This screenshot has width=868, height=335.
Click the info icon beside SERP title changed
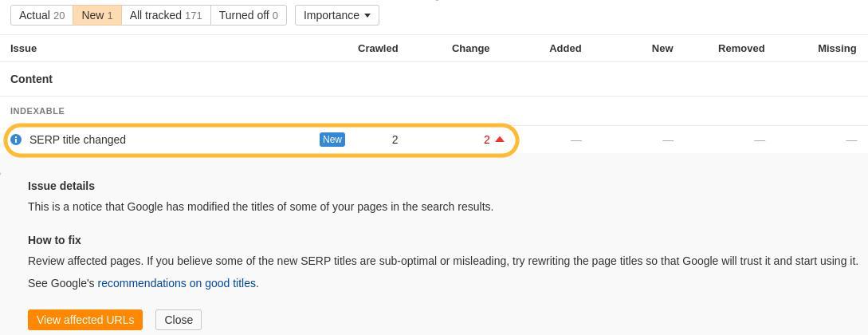(16, 140)
